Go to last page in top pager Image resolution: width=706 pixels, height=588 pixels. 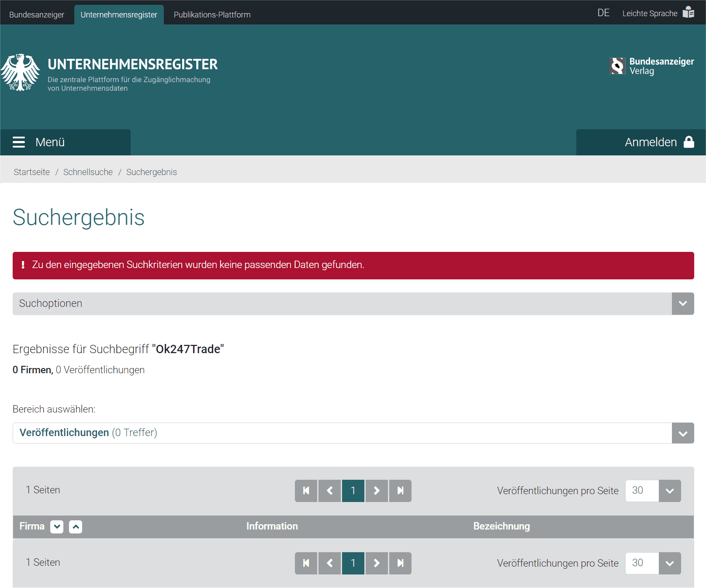(x=400, y=491)
